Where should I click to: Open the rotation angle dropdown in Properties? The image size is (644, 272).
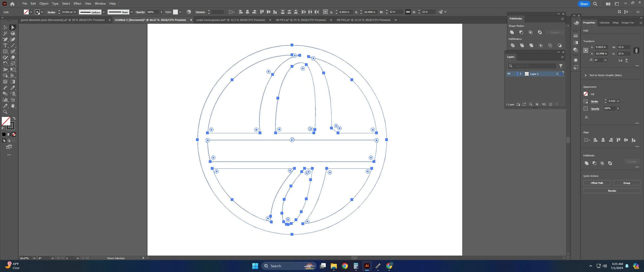tap(605, 60)
